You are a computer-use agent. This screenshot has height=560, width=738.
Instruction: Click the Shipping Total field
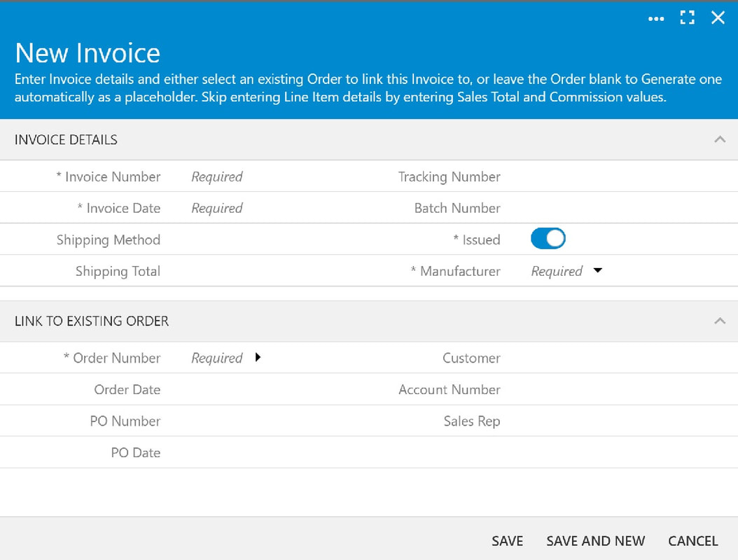point(278,271)
